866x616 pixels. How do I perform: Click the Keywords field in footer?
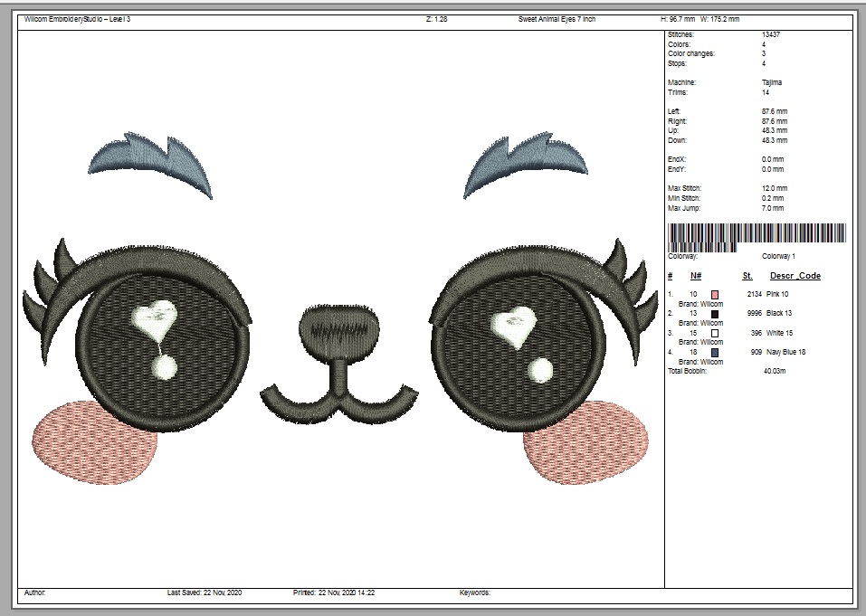(x=475, y=593)
